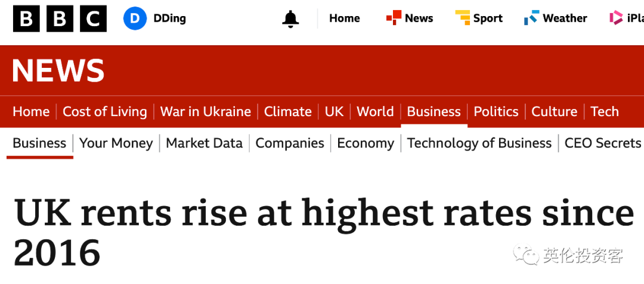This screenshot has height=284, width=644.
Task: Select Culture menu item
Action: point(555,111)
